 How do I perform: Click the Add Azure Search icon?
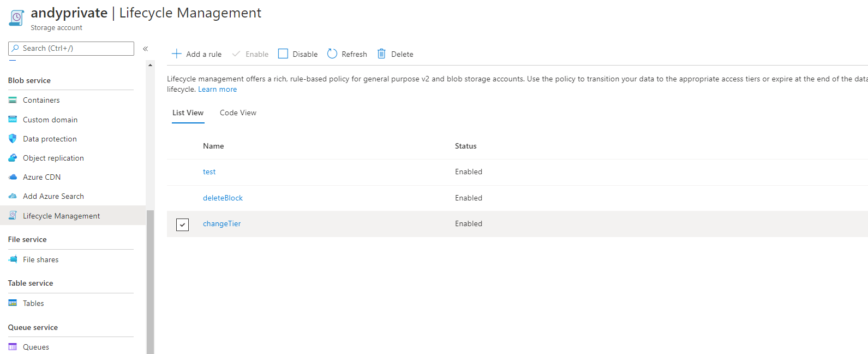click(13, 196)
